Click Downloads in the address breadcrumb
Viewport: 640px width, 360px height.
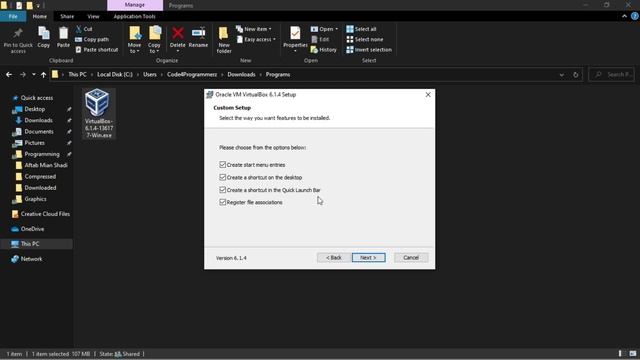pos(241,75)
